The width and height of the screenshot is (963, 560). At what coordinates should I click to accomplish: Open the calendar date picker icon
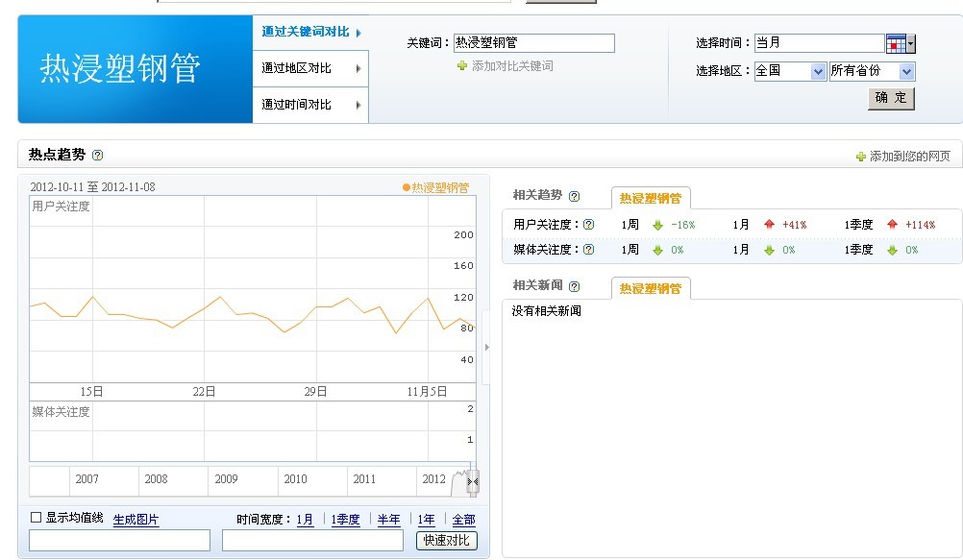896,43
